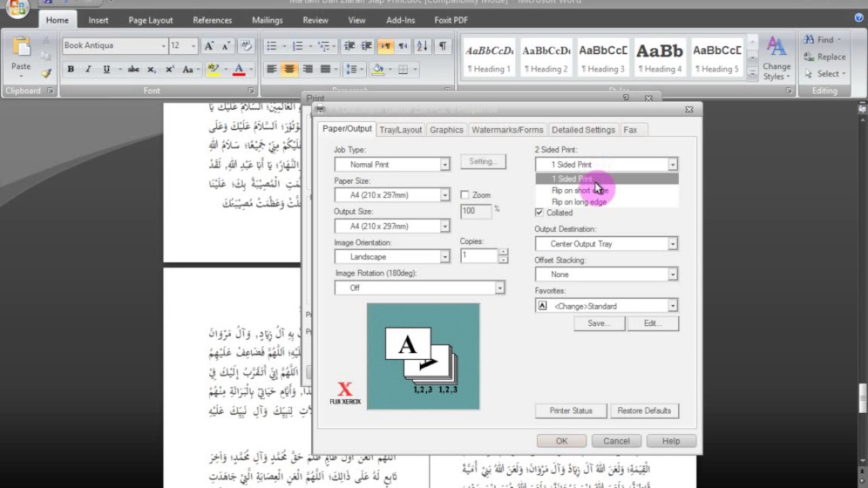Open the Change Styles menu
The image size is (868, 488).
pyautogui.click(x=776, y=59)
